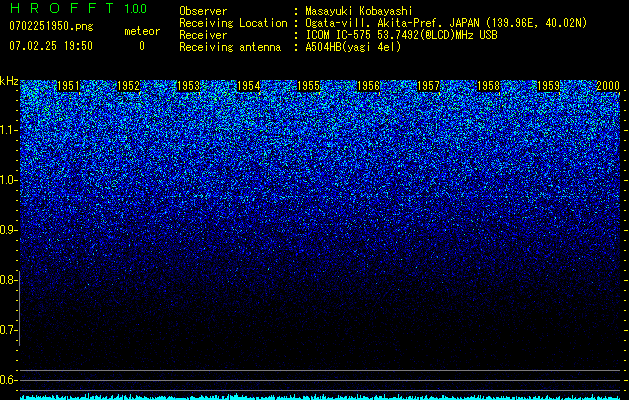The width and height of the screenshot is (629, 400).
Task: Select the filename 0702251950.png
Action: [x=51, y=26]
